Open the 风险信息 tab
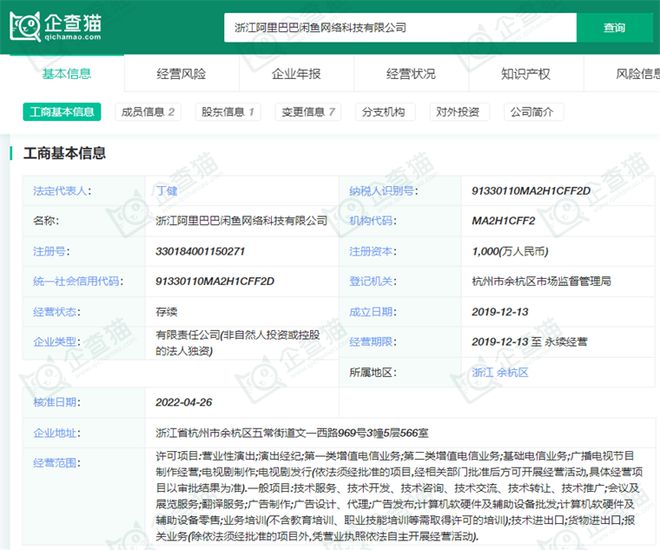Screen dimensions: 660x550 click(x=636, y=74)
